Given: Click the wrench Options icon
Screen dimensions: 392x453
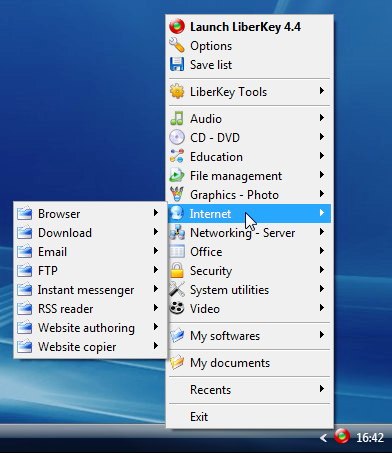Looking at the screenshot, I should 177,45.
